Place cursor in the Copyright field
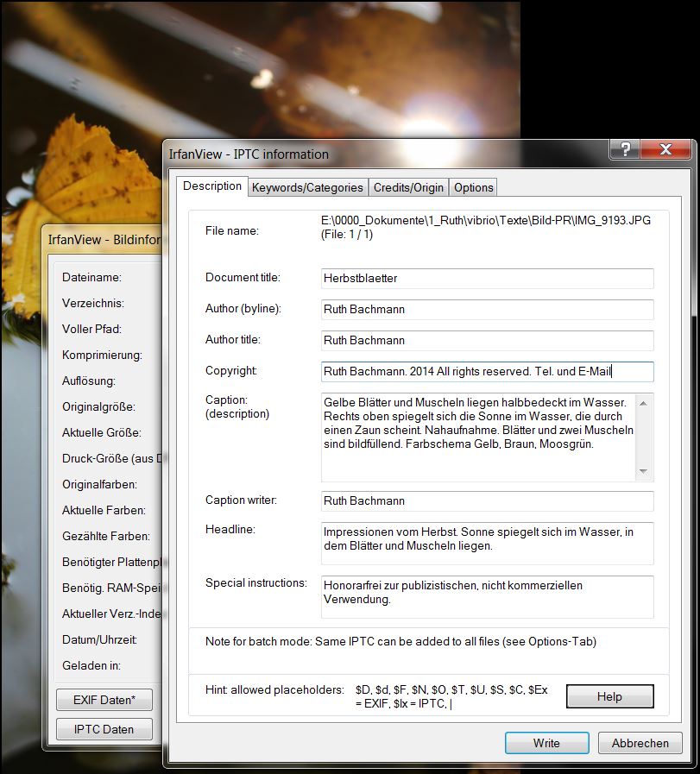The width and height of the screenshot is (700, 774). (x=488, y=371)
